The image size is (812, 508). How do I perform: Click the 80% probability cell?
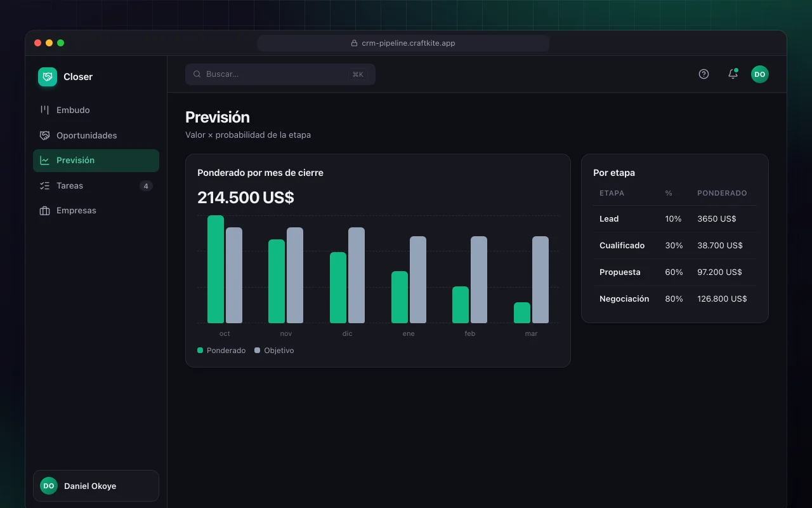click(674, 298)
